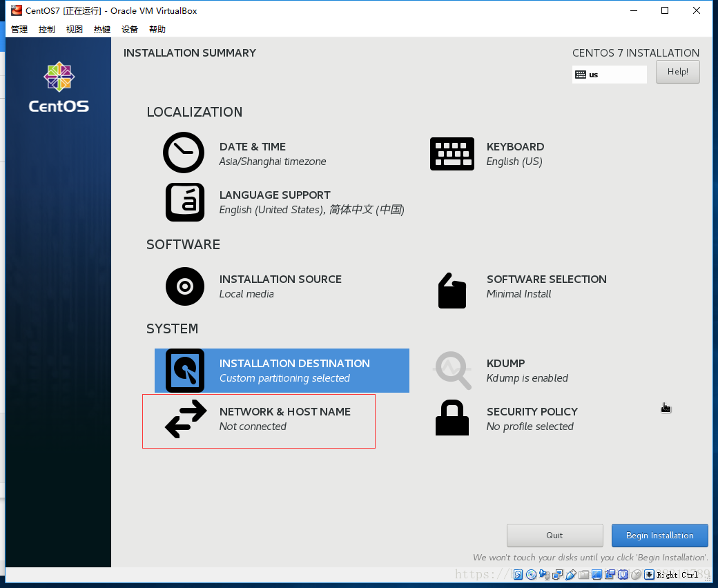Open the 帮助 menu
The width and height of the screenshot is (718, 588).
(157, 29)
